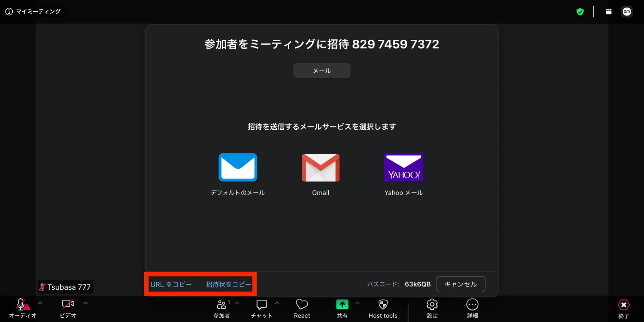Click the Gmail label text

[321, 193]
